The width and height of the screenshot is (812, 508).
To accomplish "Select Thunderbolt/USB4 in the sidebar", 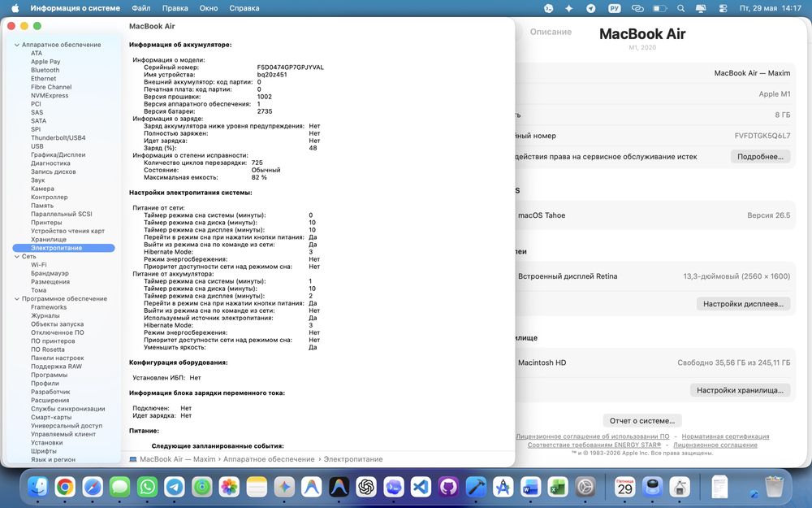I will 58,138.
